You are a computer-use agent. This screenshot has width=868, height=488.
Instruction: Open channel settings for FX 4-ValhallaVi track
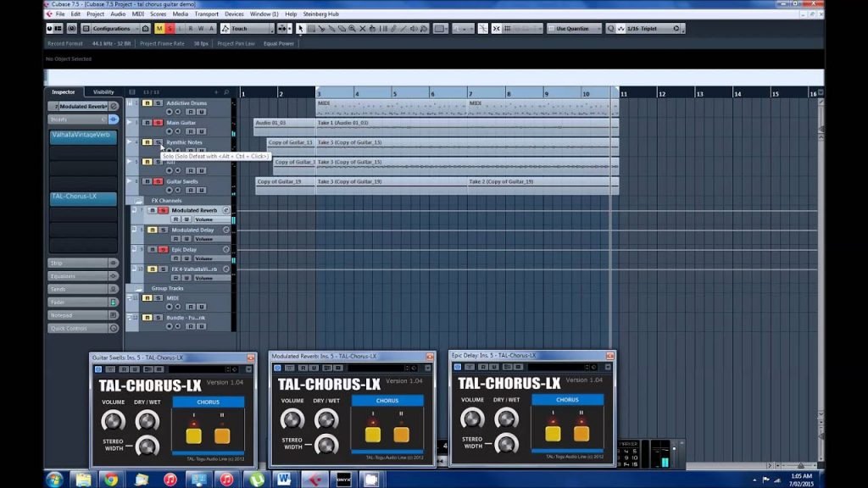point(225,269)
